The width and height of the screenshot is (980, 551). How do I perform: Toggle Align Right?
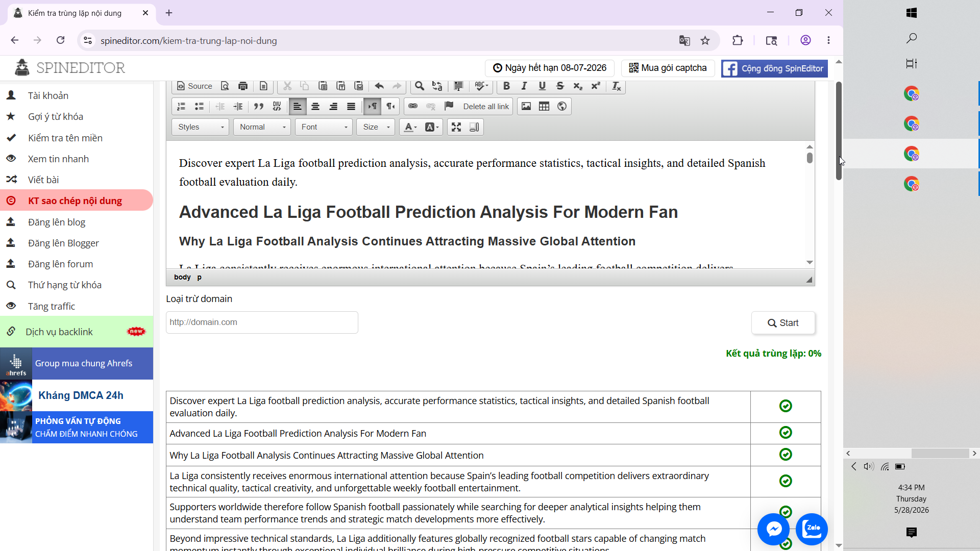(x=333, y=107)
